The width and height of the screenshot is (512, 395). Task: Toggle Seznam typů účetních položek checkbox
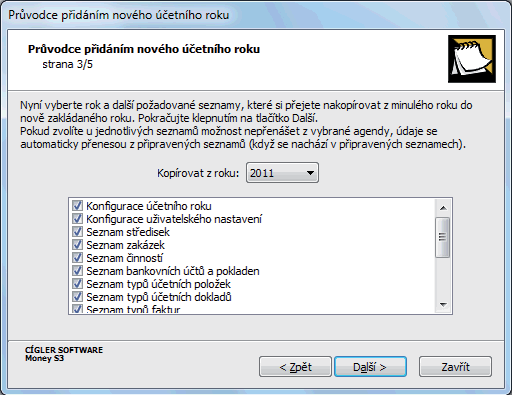pyautogui.click(x=77, y=284)
